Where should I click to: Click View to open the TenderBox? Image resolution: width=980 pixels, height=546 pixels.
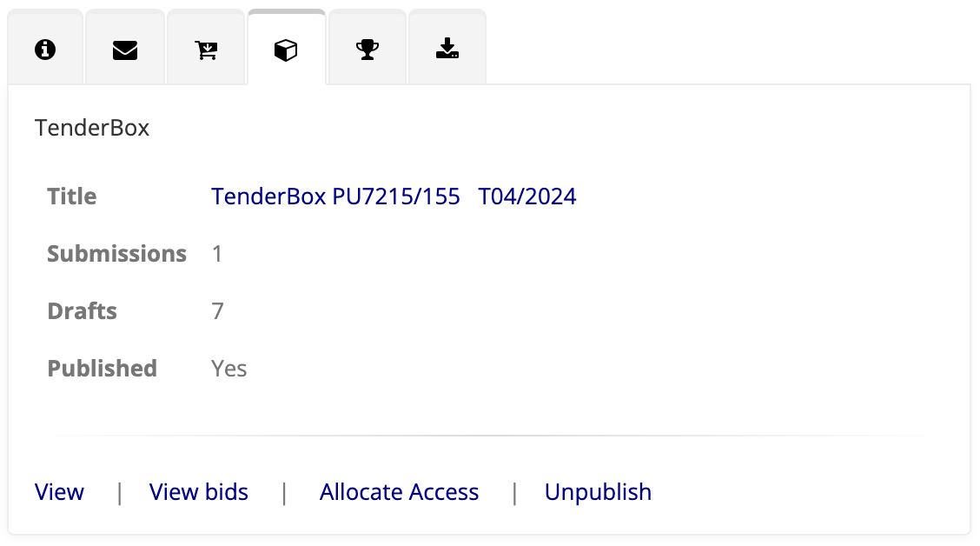click(58, 492)
